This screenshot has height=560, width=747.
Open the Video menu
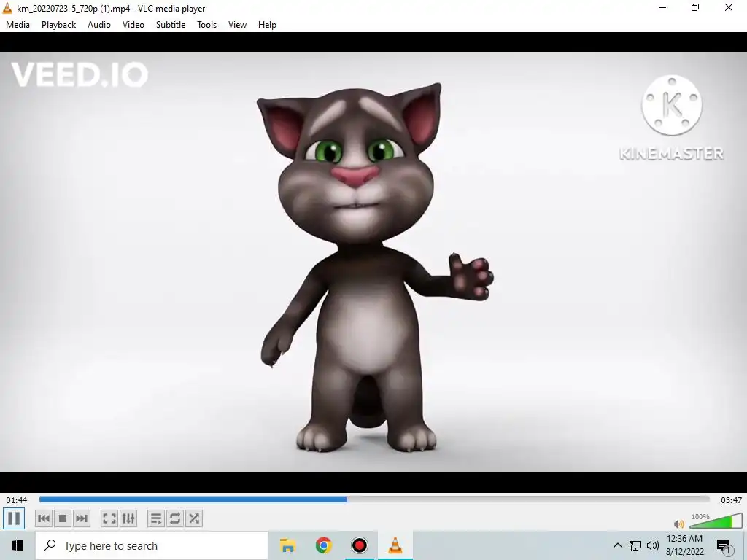click(133, 25)
